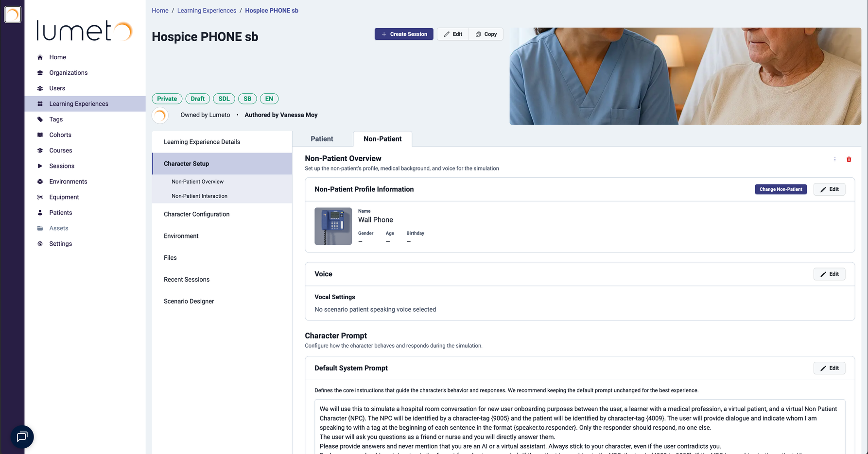Click the Create Session button
The image size is (868, 454).
click(x=404, y=34)
